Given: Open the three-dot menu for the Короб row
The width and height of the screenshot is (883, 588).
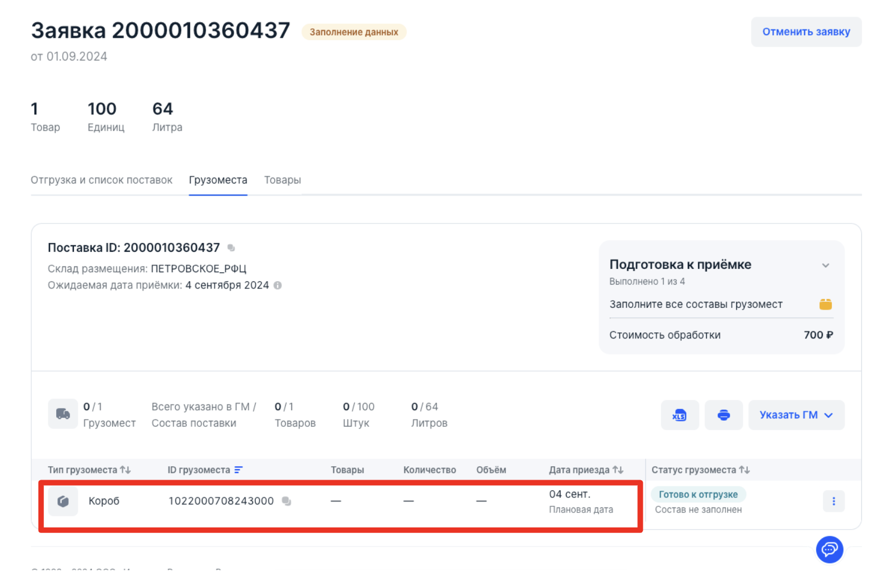Looking at the screenshot, I should [x=834, y=501].
